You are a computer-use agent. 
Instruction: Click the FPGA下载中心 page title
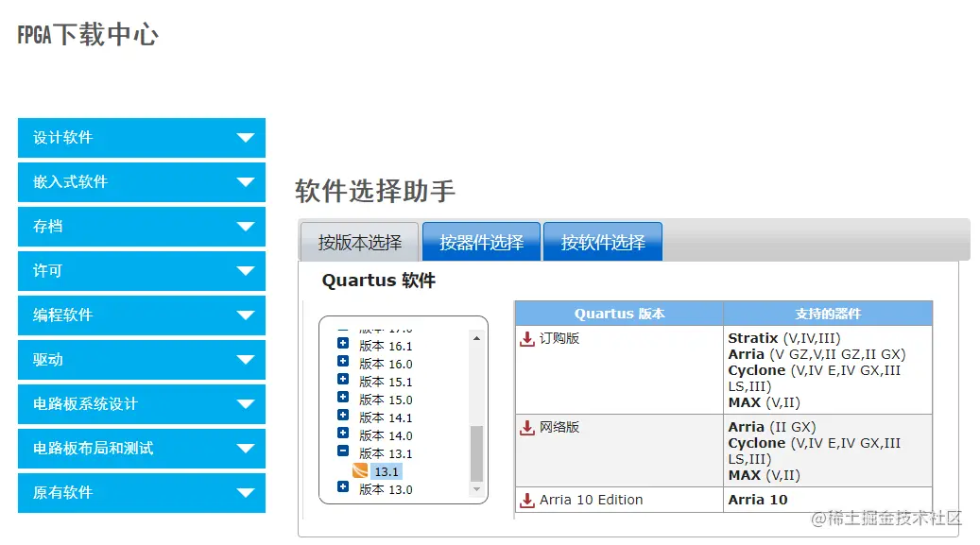88,34
